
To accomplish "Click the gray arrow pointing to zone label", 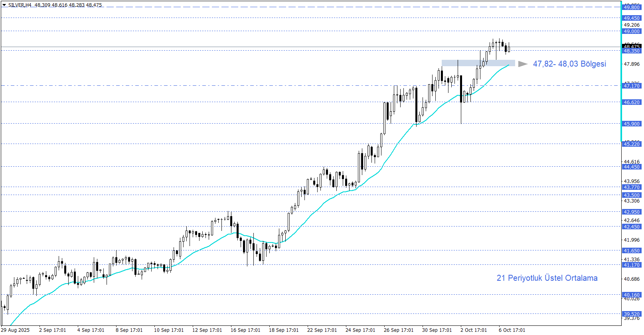I will tap(523, 64).
